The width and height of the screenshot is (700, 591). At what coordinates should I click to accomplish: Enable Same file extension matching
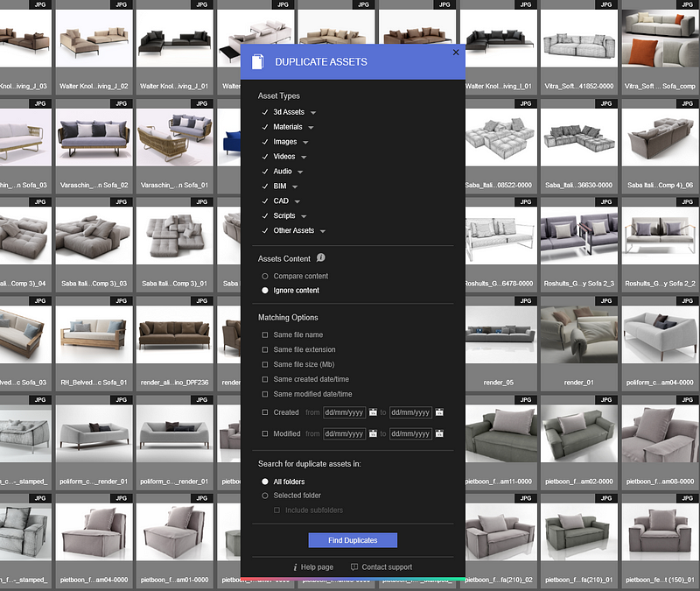265,349
